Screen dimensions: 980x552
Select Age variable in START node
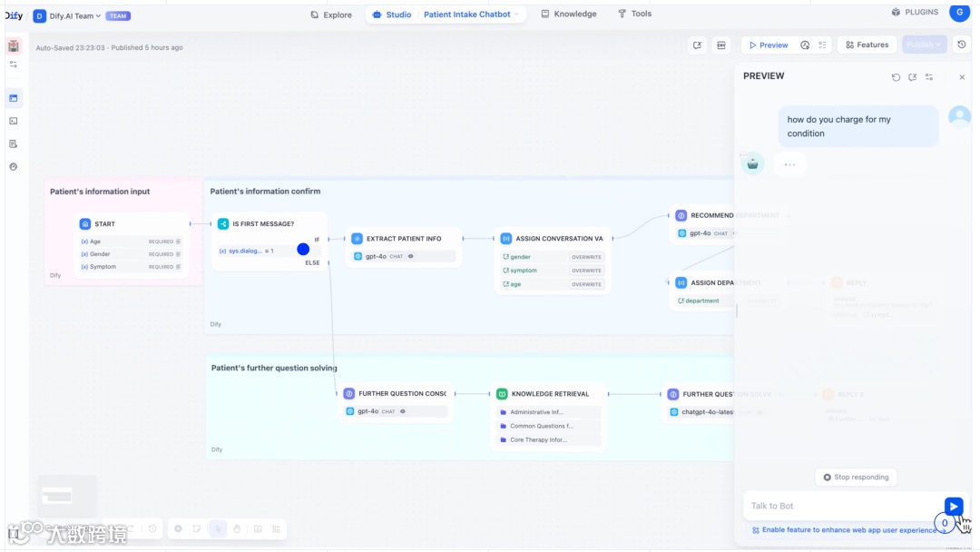click(x=131, y=241)
